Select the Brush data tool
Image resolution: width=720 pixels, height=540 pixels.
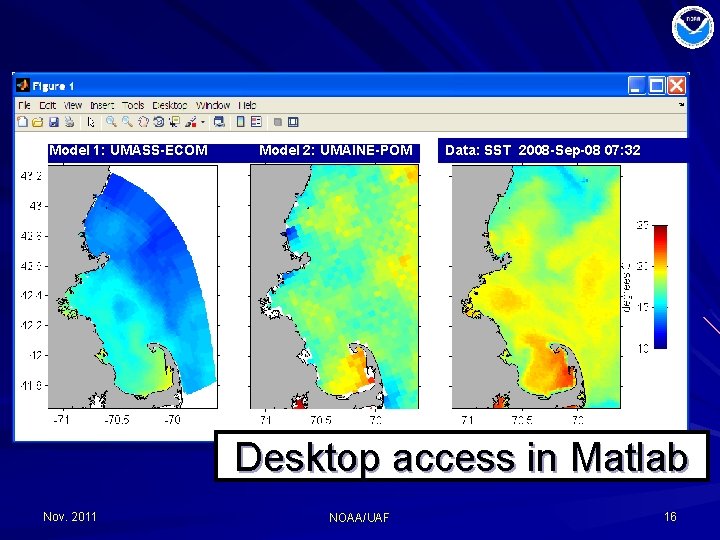pos(191,122)
